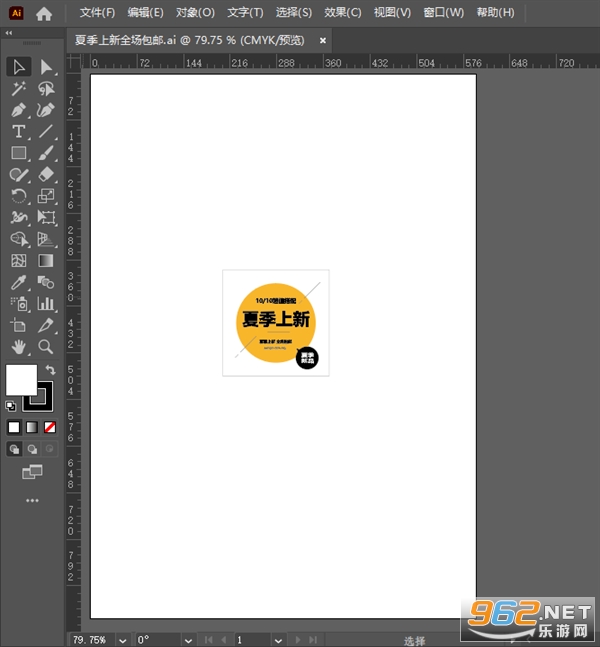
Task: Open the 选择(S) menu
Action: pyautogui.click(x=294, y=13)
